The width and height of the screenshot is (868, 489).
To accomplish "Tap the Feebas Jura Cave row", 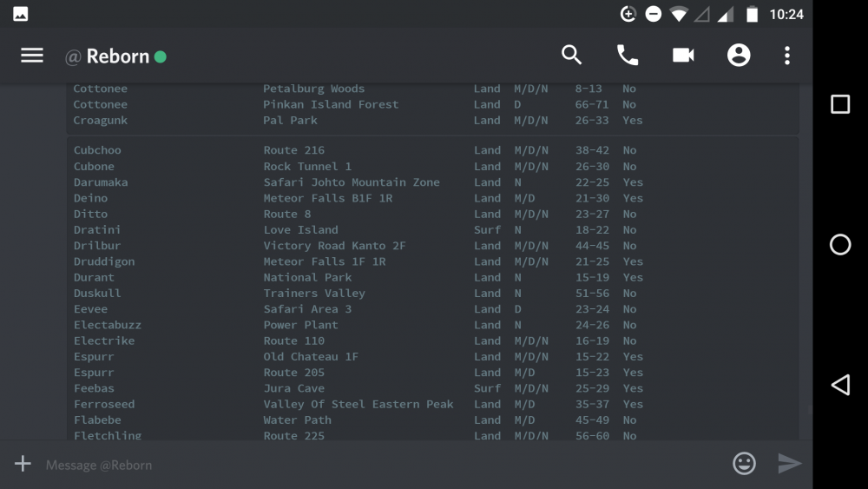I will pos(354,388).
